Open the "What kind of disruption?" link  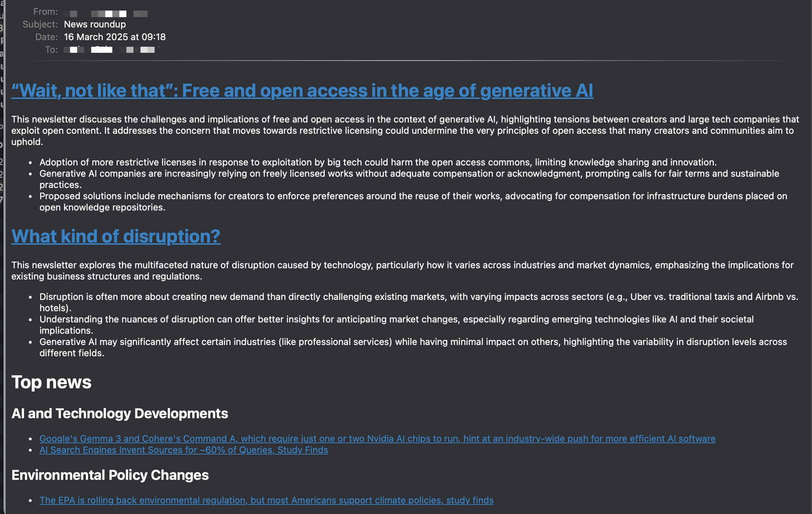tap(116, 236)
